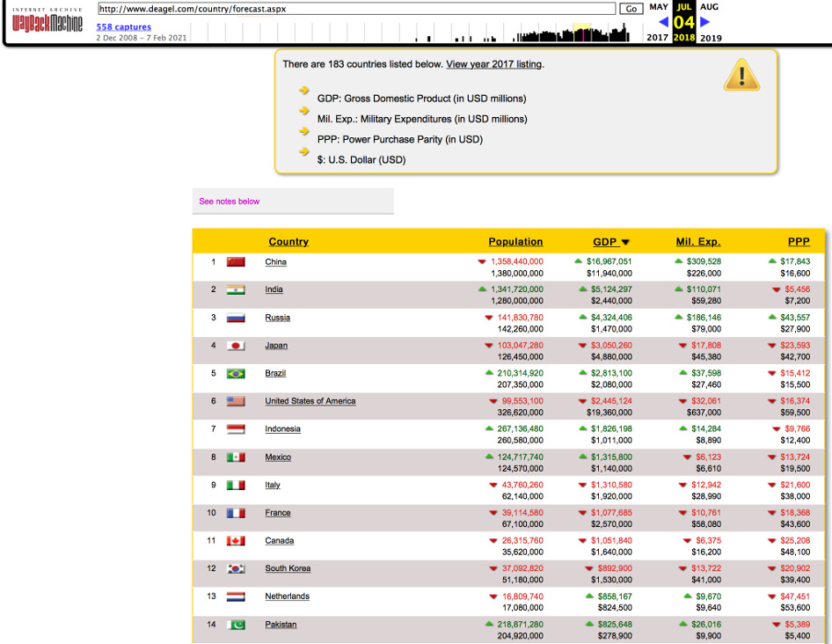Click the Canada flag icon
The height and width of the screenshot is (644, 832).
click(x=236, y=541)
